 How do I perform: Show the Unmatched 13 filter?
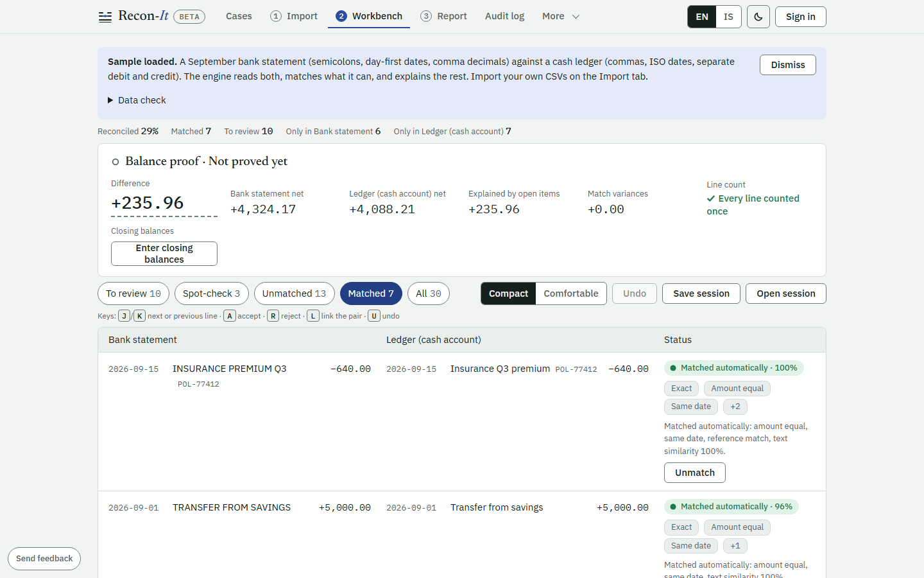[x=294, y=293]
